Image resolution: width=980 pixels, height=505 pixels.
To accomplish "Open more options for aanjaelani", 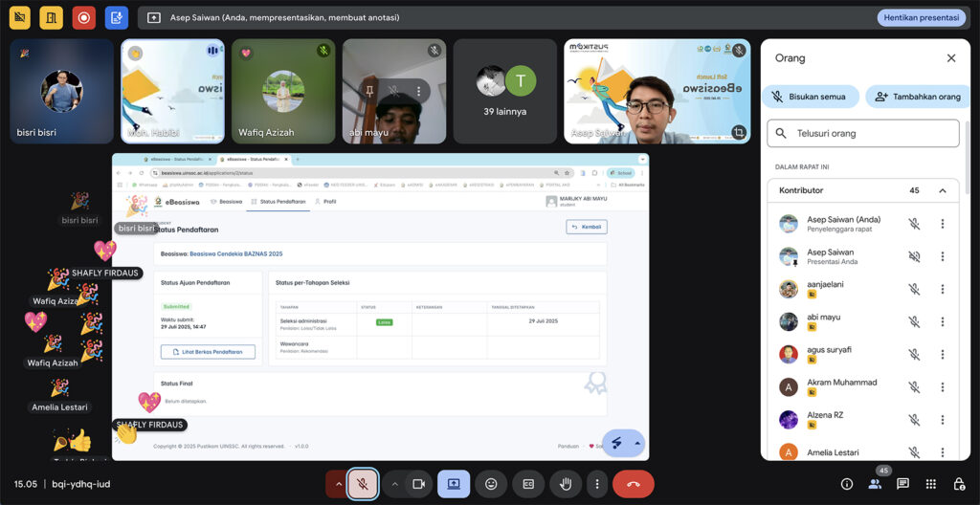I will (942, 289).
